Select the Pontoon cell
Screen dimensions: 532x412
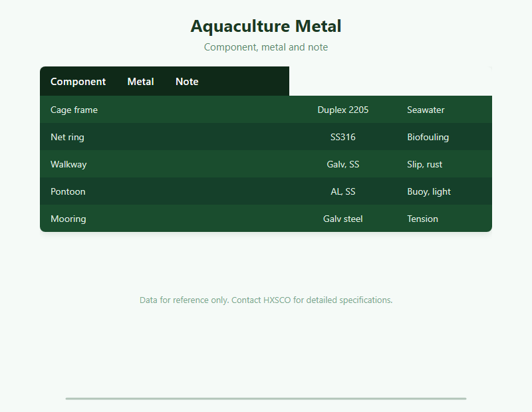(x=164, y=191)
